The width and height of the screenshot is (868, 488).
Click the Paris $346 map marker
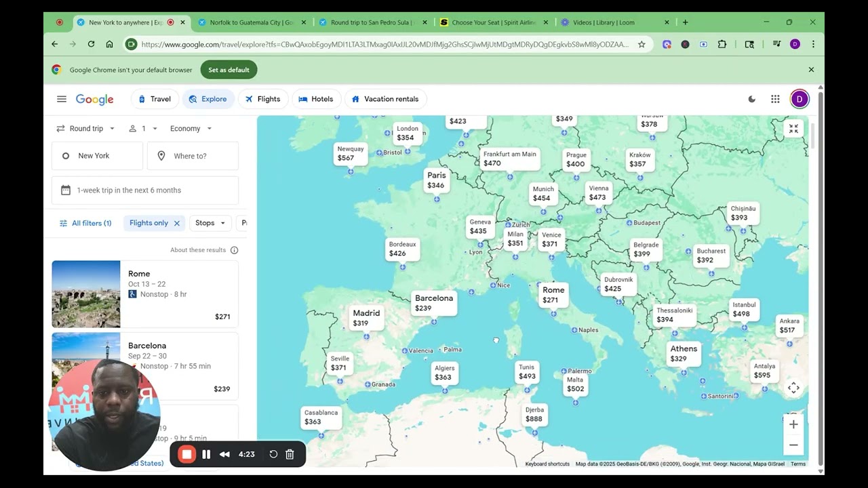(x=437, y=180)
